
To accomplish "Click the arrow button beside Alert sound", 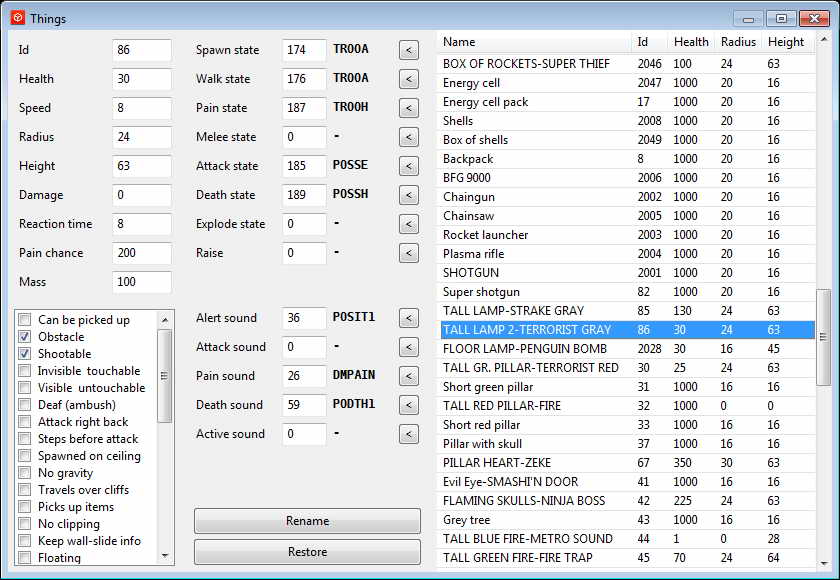I will point(408,318).
